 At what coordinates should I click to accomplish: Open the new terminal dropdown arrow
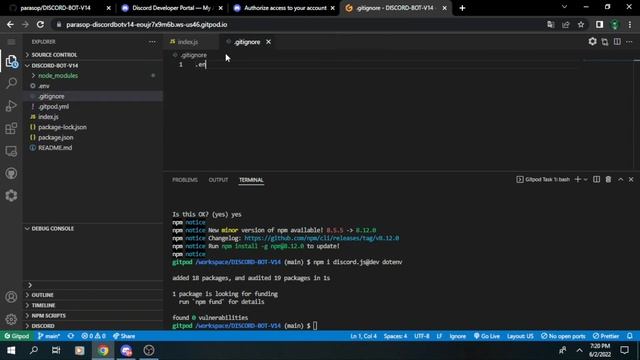click(x=585, y=180)
